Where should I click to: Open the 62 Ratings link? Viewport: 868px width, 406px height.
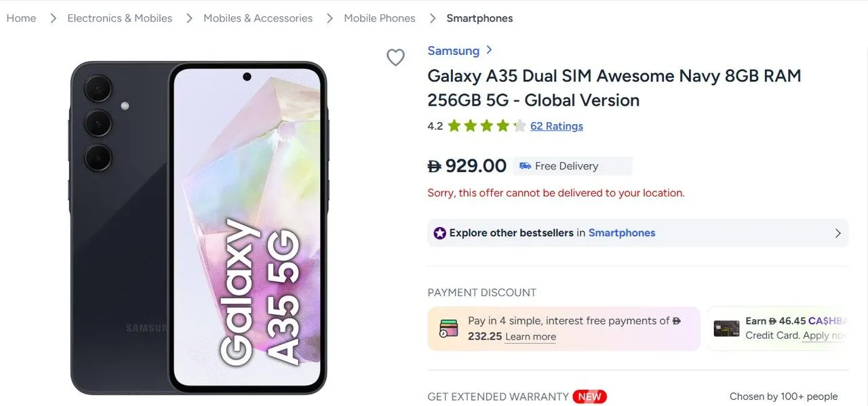coord(556,125)
